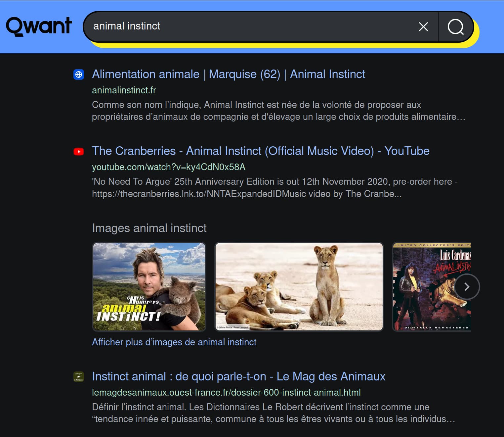This screenshot has width=504, height=437.
Task: Click the YouTube favicon beside Cranberries result
Action: 79,152
